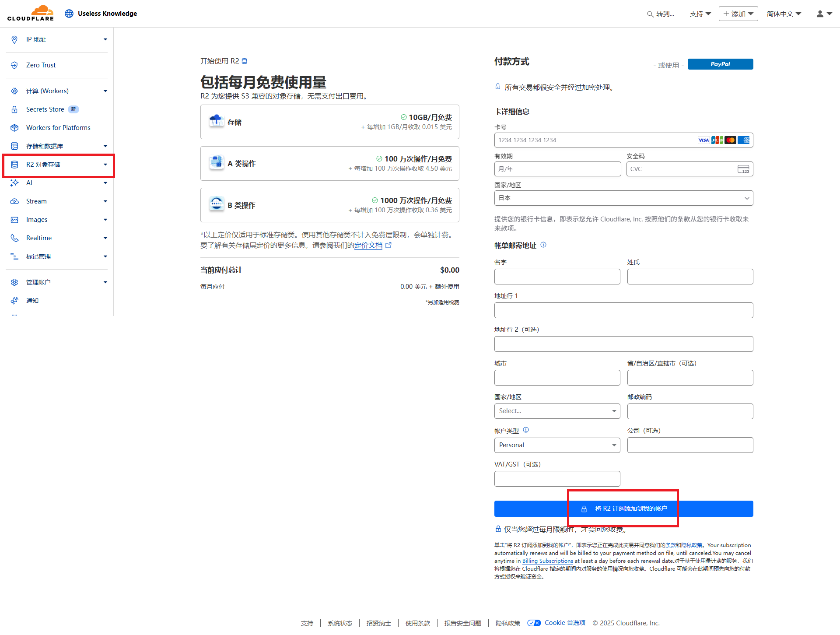The height and width of the screenshot is (635, 840).
Task: Click the Zero Trust sidebar icon
Action: pos(14,65)
